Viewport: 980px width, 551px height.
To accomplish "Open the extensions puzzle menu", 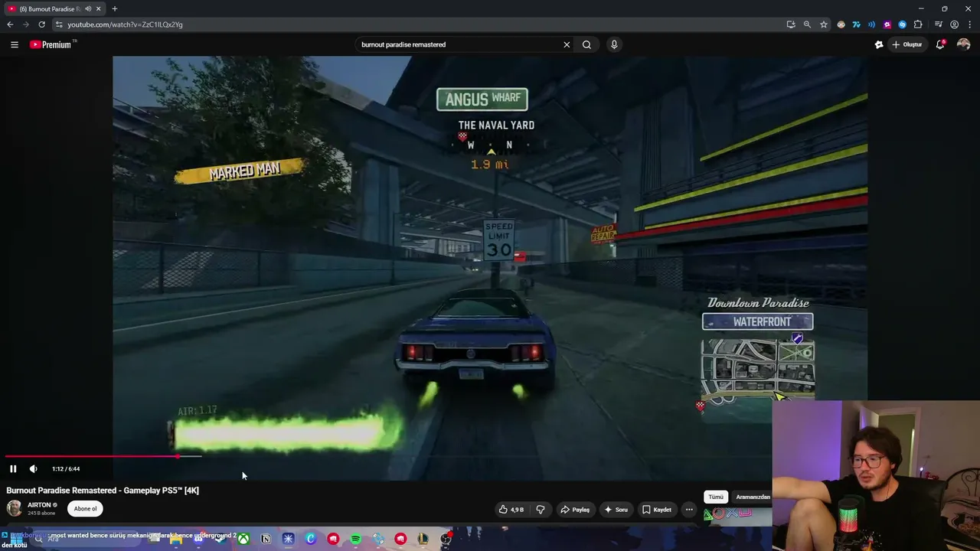I will 918,24.
